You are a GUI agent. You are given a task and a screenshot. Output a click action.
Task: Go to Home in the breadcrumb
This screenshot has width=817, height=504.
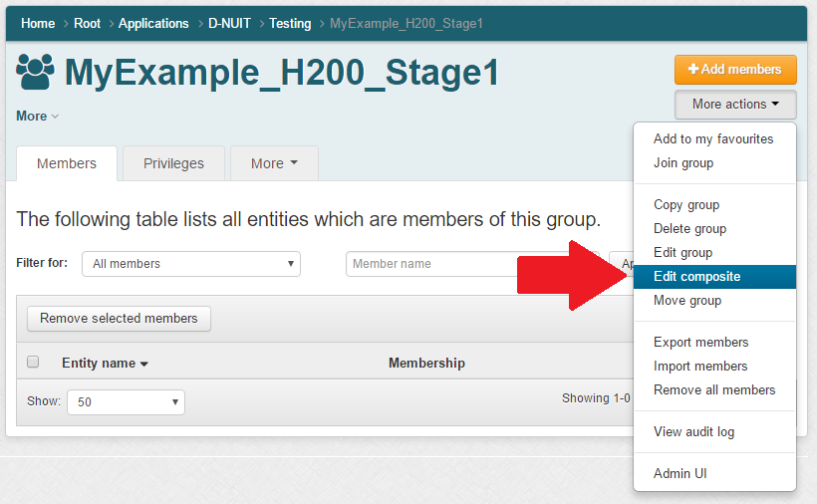[x=38, y=23]
